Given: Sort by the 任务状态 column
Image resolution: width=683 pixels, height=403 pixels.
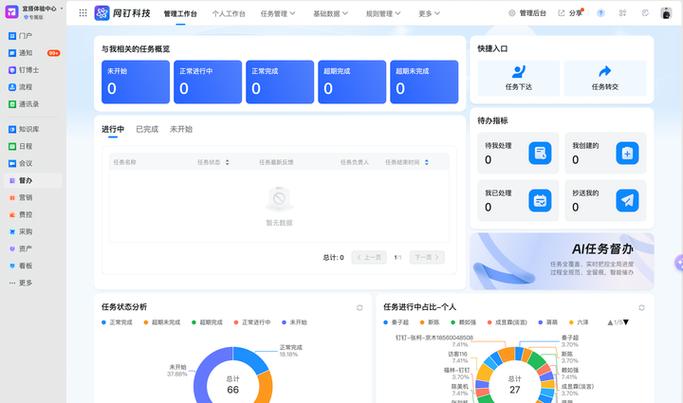Looking at the screenshot, I should coord(227,162).
